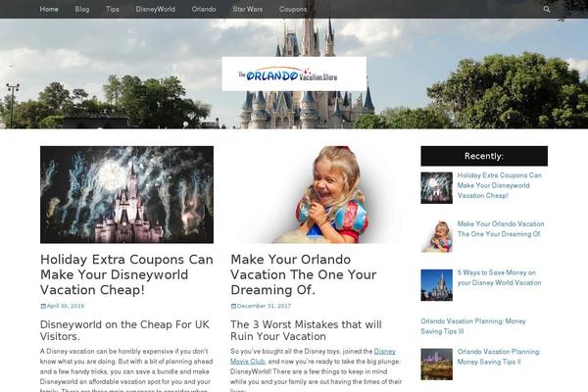
Task: Open the Coupons menu item
Action: [x=293, y=9]
